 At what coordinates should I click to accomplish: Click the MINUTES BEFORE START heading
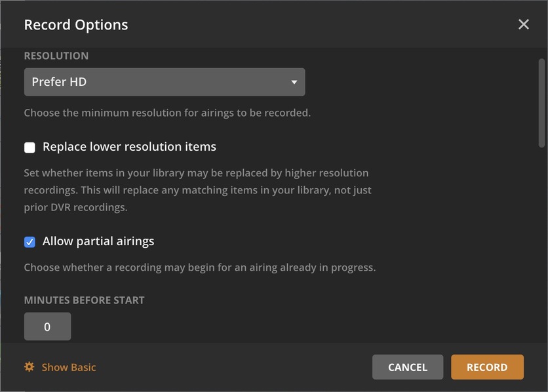[x=84, y=300]
